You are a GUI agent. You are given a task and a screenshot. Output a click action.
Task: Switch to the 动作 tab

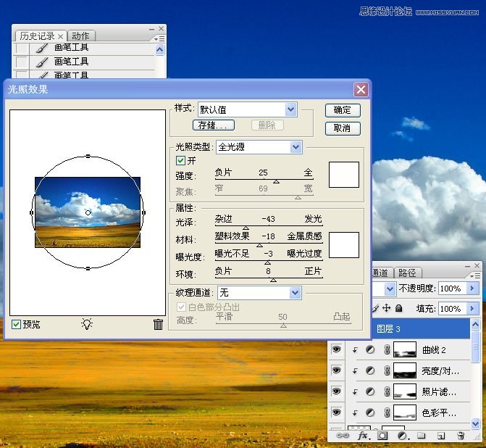pos(80,36)
